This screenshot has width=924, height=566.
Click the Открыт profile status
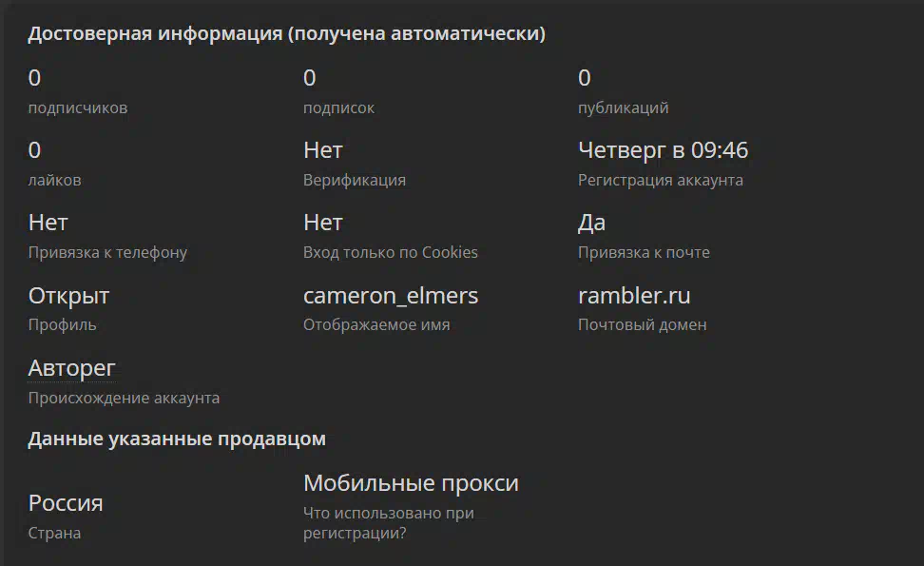coord(68,296)
